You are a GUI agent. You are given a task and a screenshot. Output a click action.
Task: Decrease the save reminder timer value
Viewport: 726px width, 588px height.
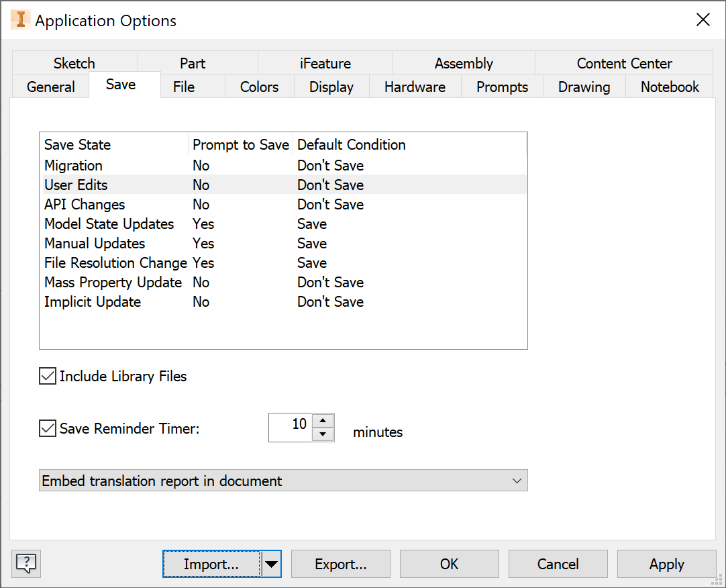(x=323, y=434)
